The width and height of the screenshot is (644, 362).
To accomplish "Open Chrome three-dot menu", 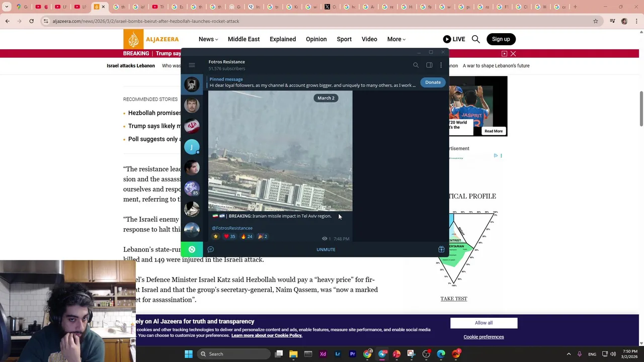I will (x=636, y=21).
